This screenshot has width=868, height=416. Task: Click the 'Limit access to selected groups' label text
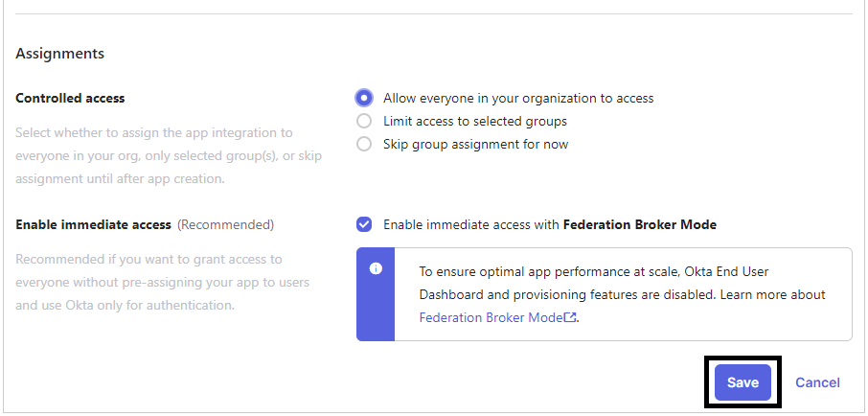[x=475, y=121]
